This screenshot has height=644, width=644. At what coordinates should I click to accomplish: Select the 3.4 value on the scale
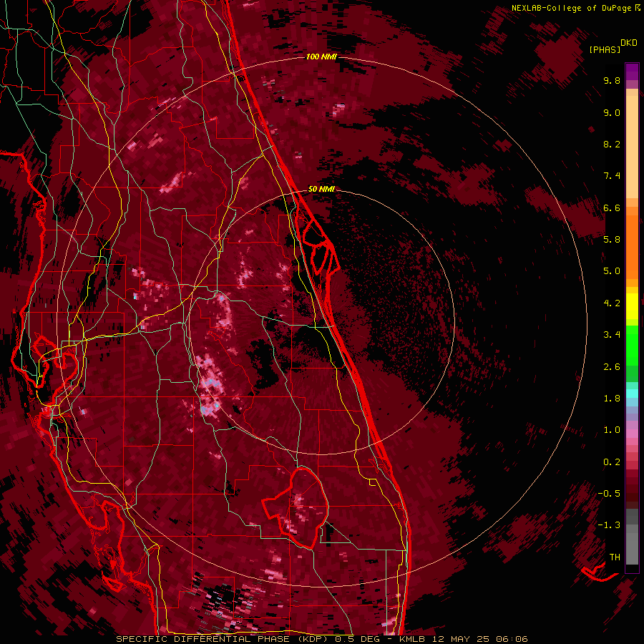(612, 335)
